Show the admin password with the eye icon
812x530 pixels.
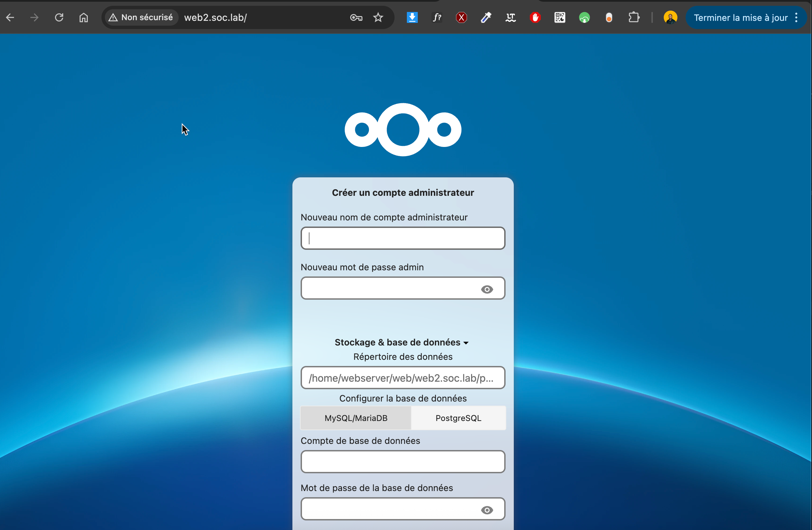(487, 289)
